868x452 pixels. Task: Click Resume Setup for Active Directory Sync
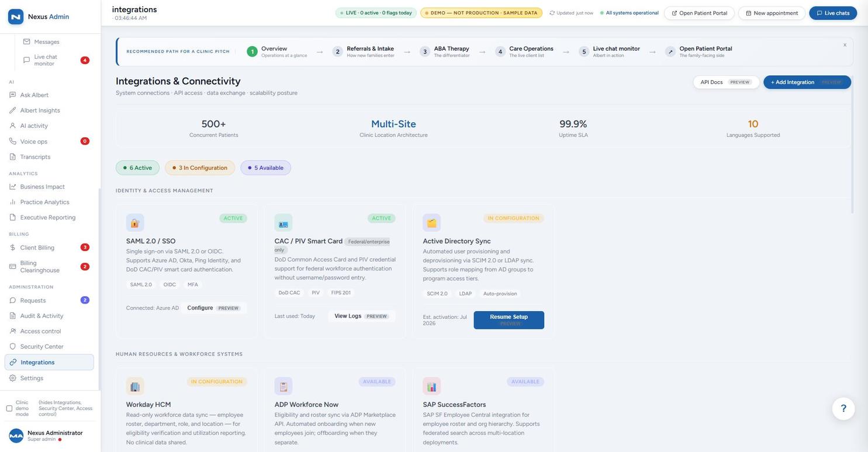509,320
